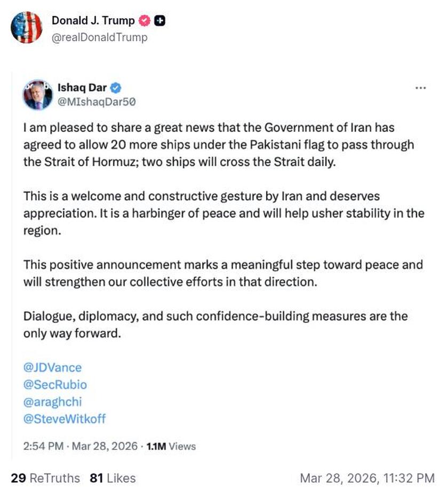
Task: Open the @MIshaqDar50 profile handle
Action: point(97,102)
